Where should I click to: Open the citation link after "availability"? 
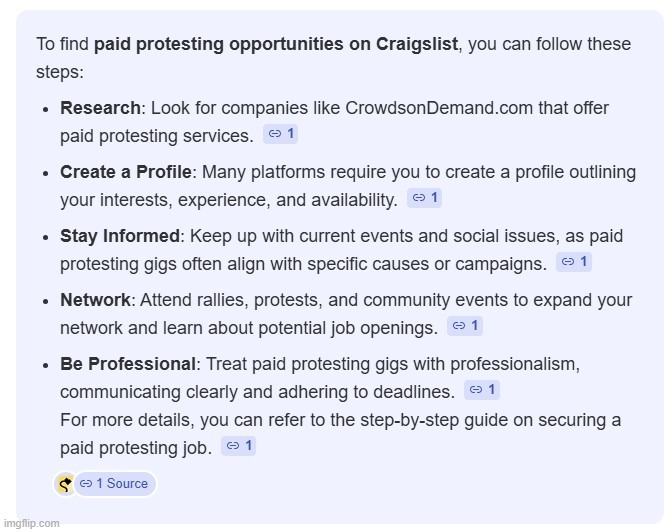pos(425,198)
